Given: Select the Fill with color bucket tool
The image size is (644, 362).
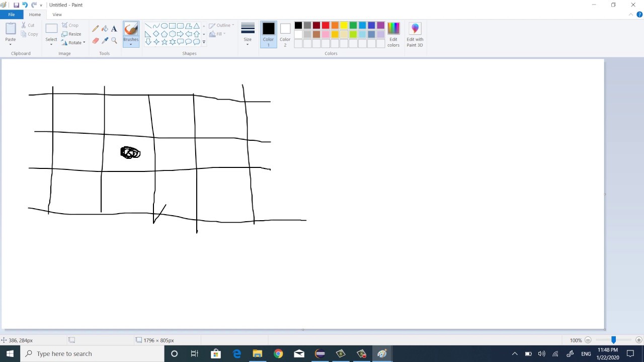Looking at the screenshot, I should tap(105, 29).
